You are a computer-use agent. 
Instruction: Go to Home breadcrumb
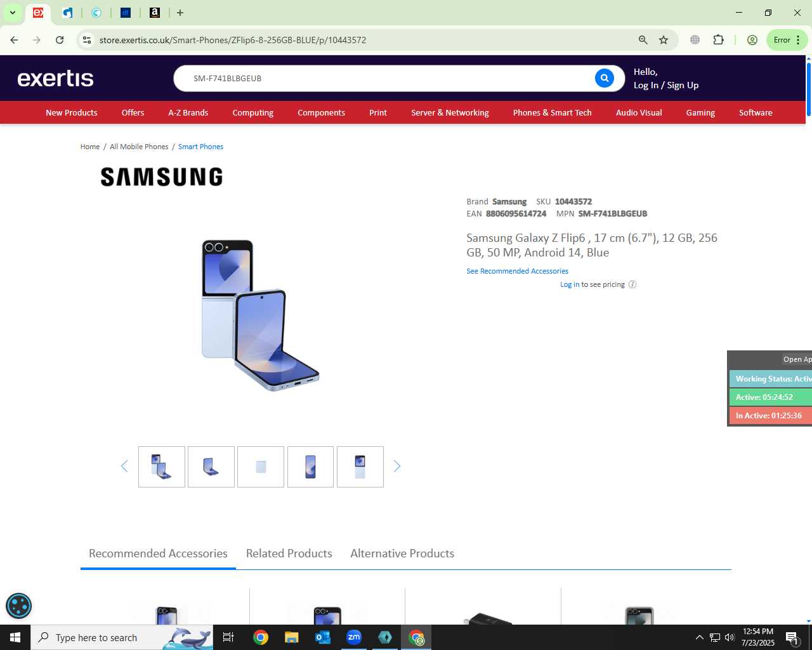click(x=90, y=147)
